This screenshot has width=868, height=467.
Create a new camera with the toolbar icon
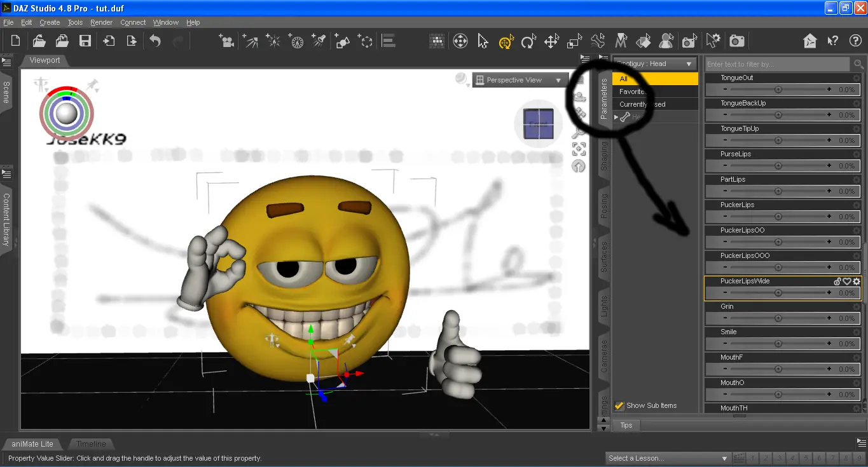(227, 40)
